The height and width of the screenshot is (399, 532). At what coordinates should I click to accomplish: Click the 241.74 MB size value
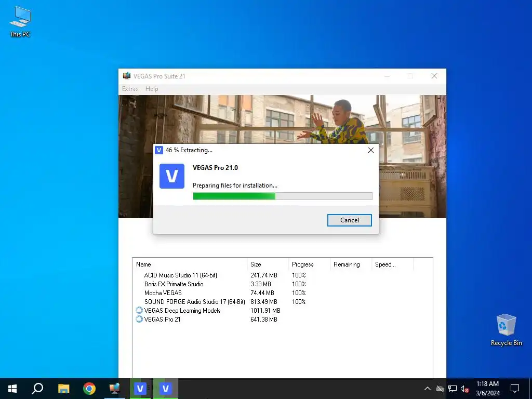pyautogui.click(x=263, y=275)
